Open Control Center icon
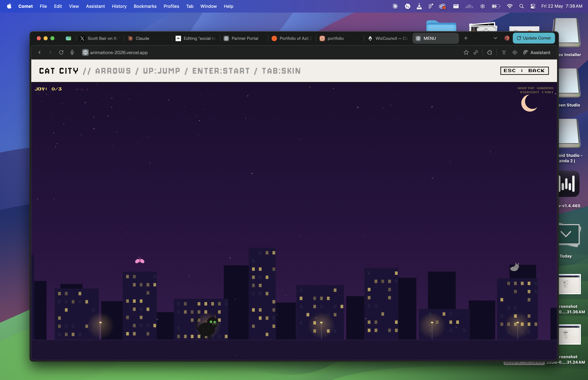588x380 pixels. tap(533, 6)
